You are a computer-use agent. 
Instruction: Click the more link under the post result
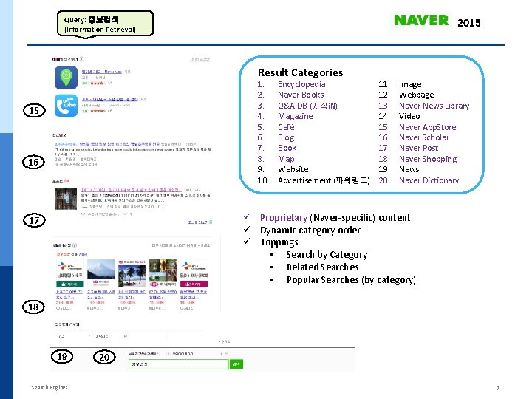click(x=199, y=222)
